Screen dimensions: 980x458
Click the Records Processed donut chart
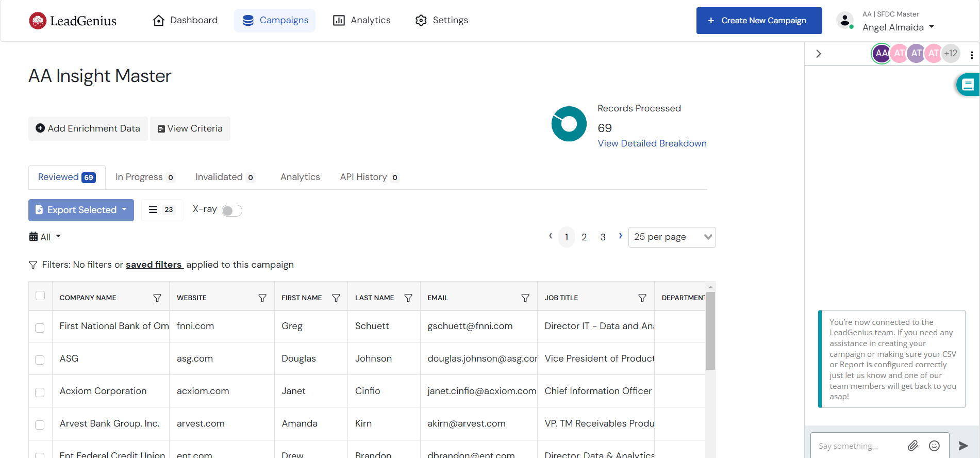[x=569, y=124]
